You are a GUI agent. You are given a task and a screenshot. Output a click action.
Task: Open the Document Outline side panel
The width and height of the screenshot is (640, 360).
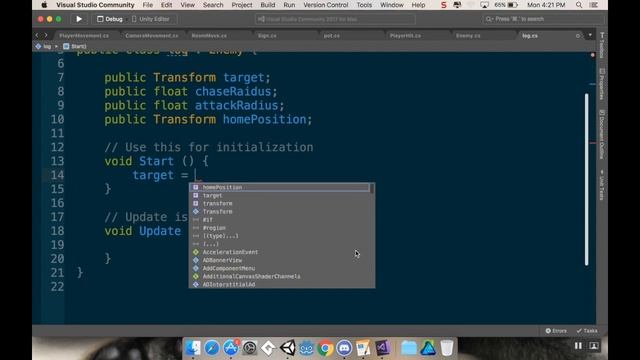602,134
